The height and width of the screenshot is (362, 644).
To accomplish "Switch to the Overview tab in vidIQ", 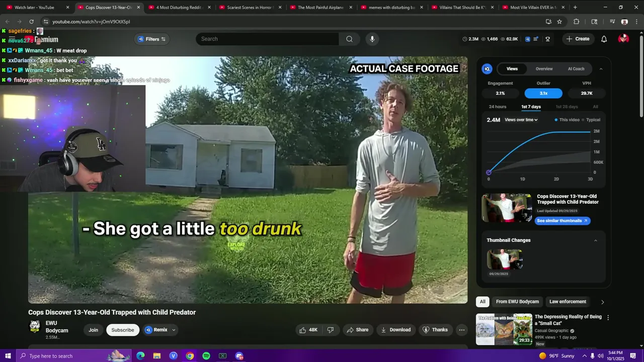I will pos(544,69).
